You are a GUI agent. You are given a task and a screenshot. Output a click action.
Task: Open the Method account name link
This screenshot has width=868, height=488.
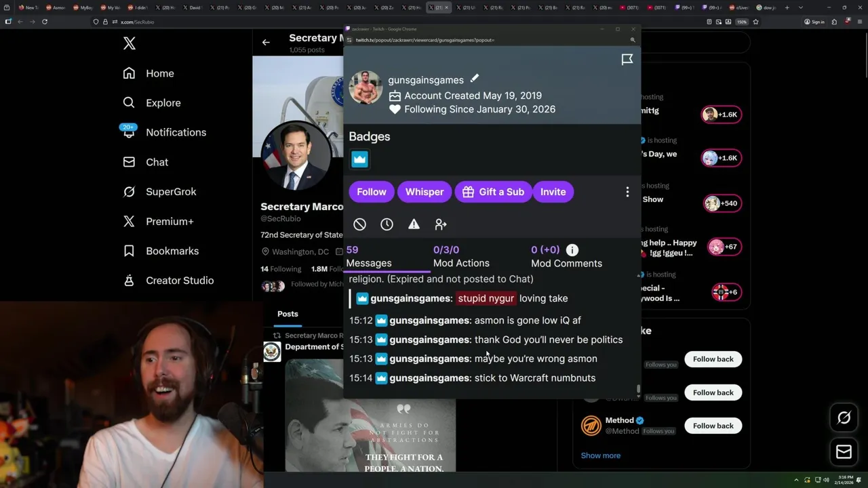[x=619, y=420]
